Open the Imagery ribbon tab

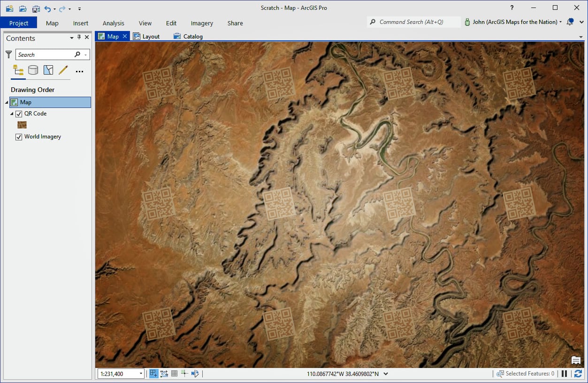click(x=202, y=23)
